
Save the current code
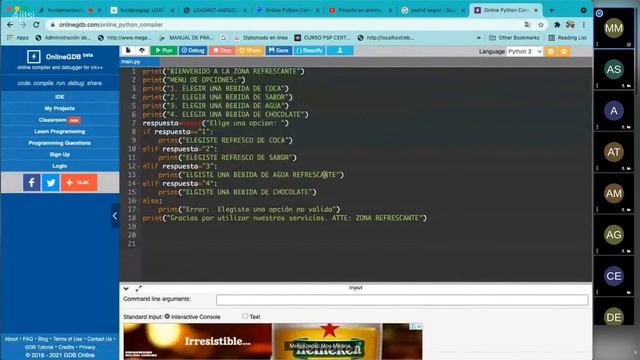click(x=279, y=51)
